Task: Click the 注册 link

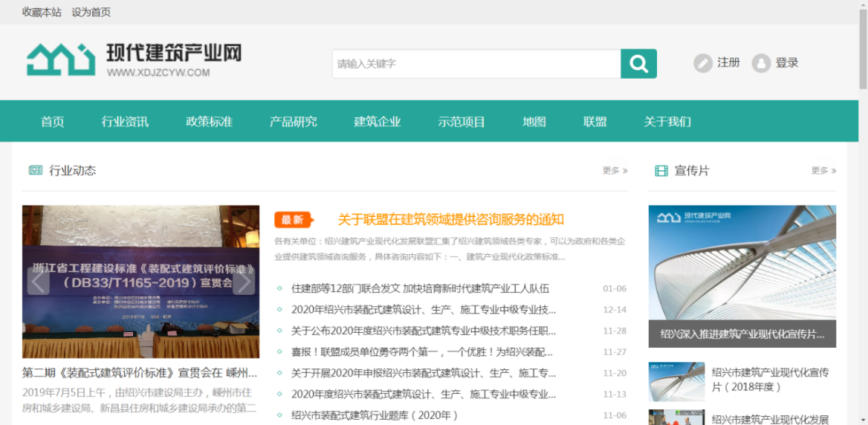Action: point(728,62)
